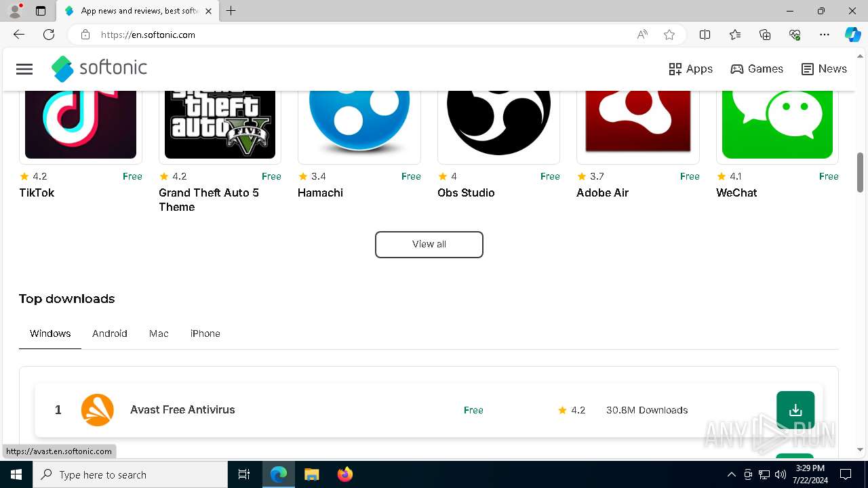Click the address bar URL
868x488 pixels.
tap(148, 35)
